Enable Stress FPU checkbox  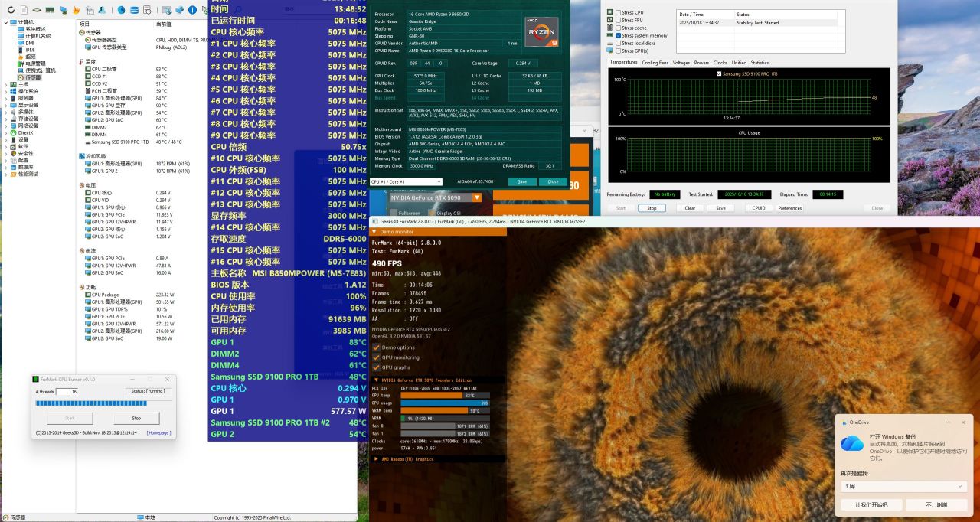pyautogui.click(x=619, y=20)
